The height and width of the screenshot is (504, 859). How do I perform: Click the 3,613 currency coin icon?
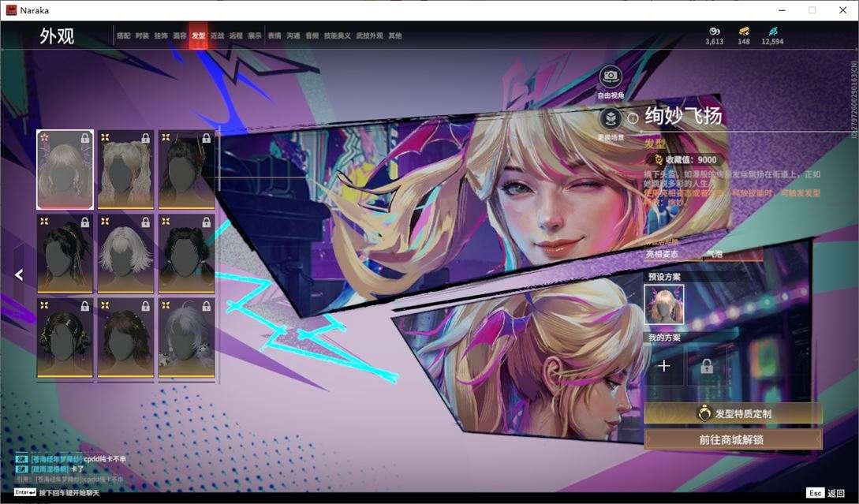pos(715,32)
